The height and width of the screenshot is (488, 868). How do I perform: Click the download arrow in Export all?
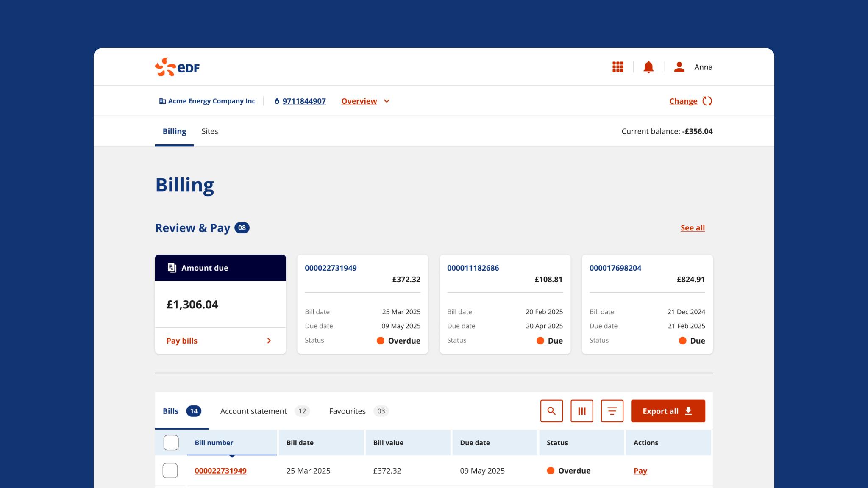688,411
